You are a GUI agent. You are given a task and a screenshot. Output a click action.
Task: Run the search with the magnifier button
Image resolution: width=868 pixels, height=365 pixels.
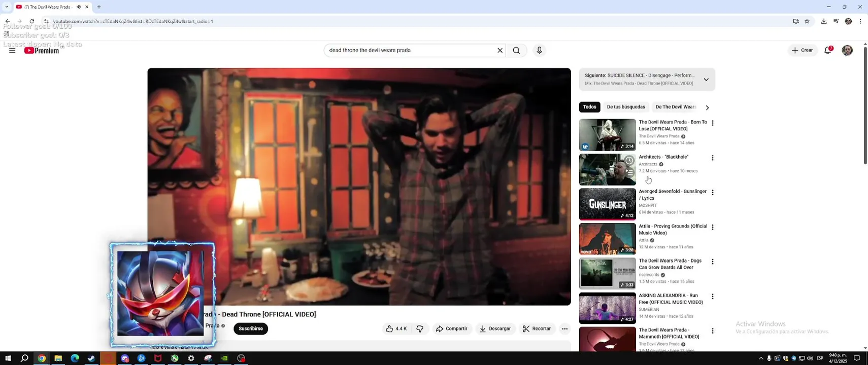pyautogui.click(x=516, y=50)
